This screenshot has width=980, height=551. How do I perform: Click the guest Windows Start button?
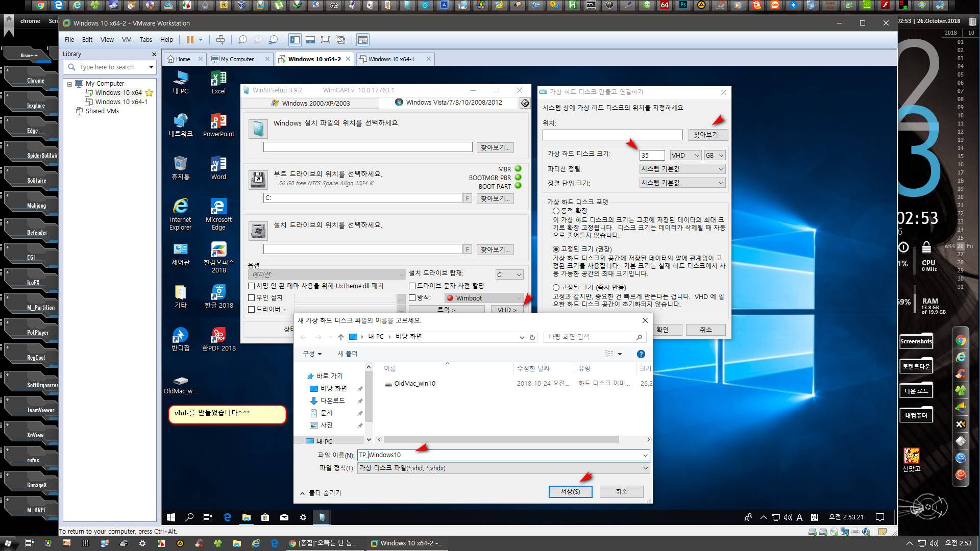click(171, 517)
